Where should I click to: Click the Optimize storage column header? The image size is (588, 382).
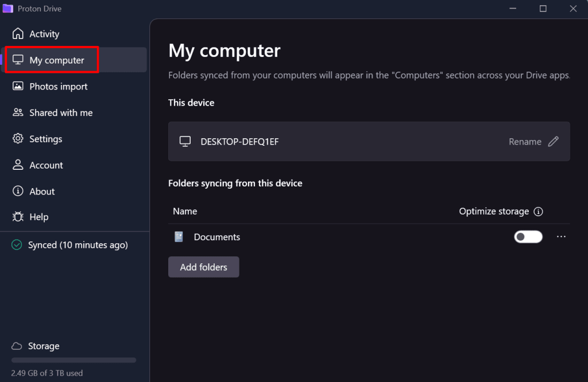pos(494,212)
